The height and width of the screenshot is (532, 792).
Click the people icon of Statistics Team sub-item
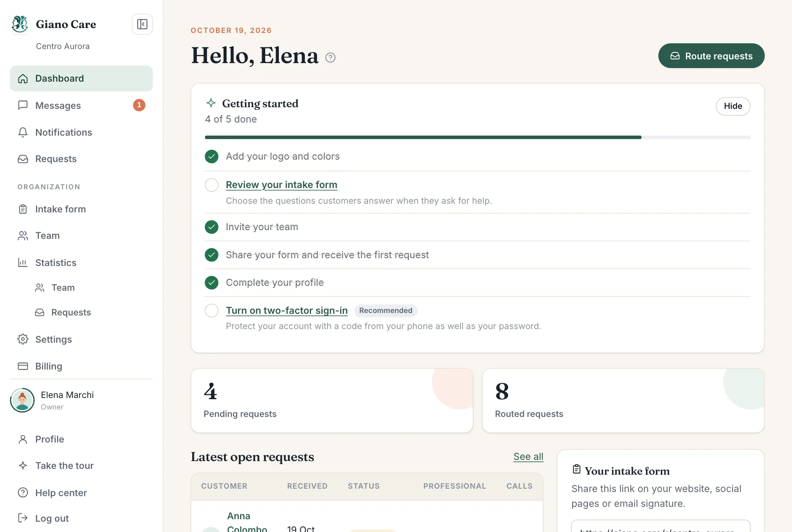point(40,287)
